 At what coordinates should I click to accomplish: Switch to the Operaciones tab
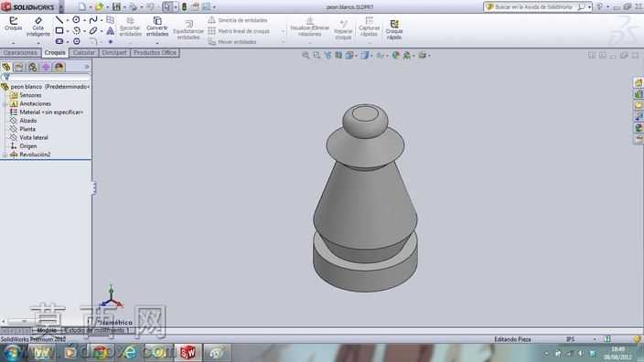pyautogui.click(x=20, y=52)
